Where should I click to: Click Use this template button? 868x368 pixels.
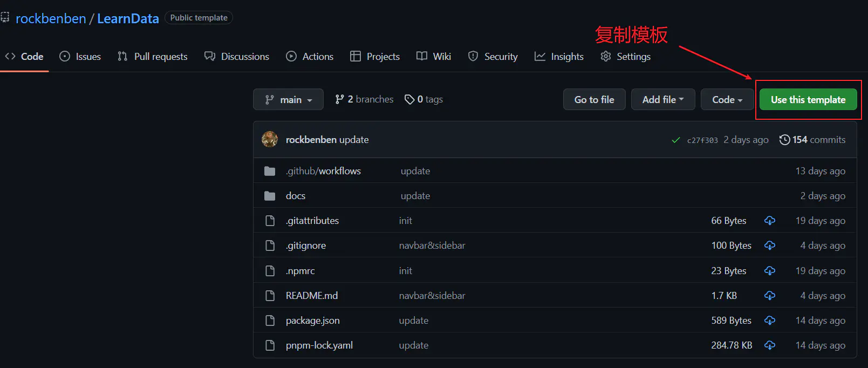point(808,99)
